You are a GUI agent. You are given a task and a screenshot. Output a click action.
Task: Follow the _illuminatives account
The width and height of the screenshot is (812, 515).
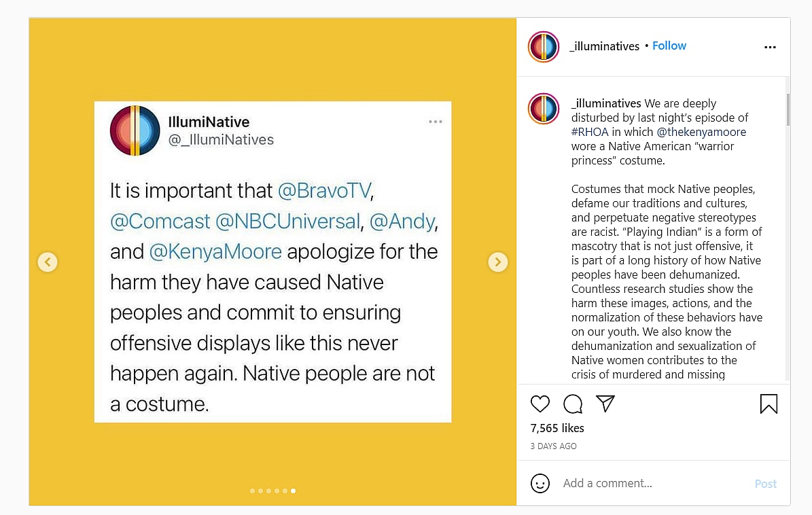(x=669, y=46)
